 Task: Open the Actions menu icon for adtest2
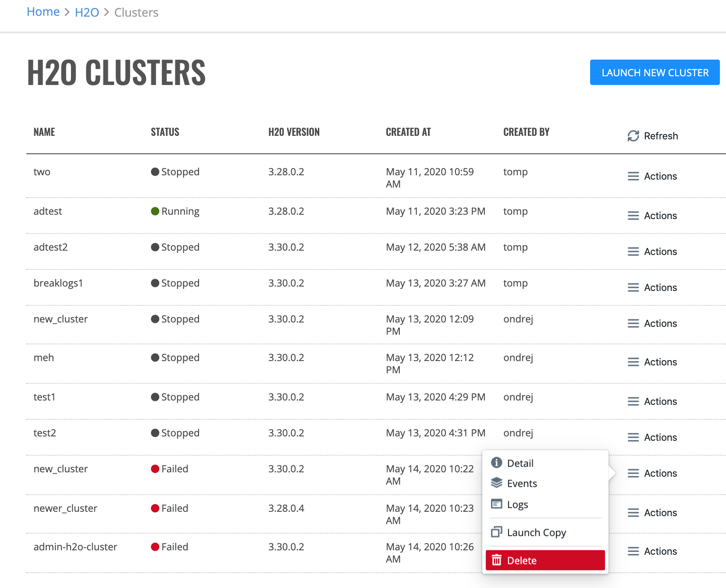[633, 251]
